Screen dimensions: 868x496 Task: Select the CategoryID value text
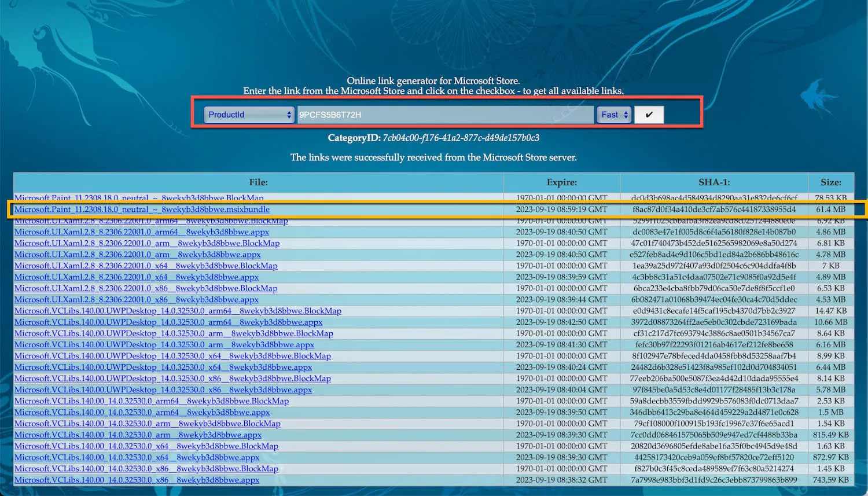[461, 138]
